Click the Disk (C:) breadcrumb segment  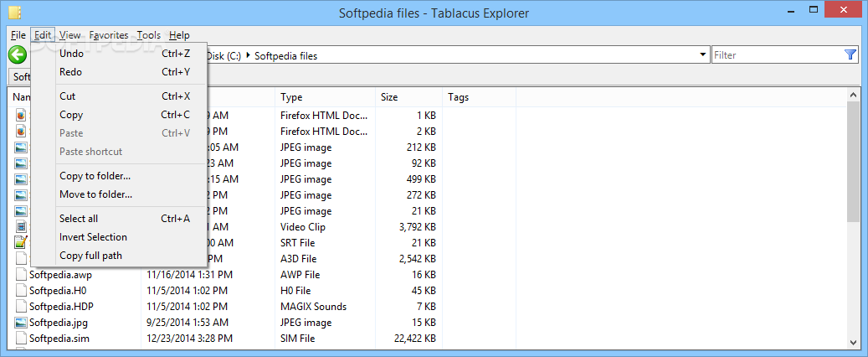(223, 55)
